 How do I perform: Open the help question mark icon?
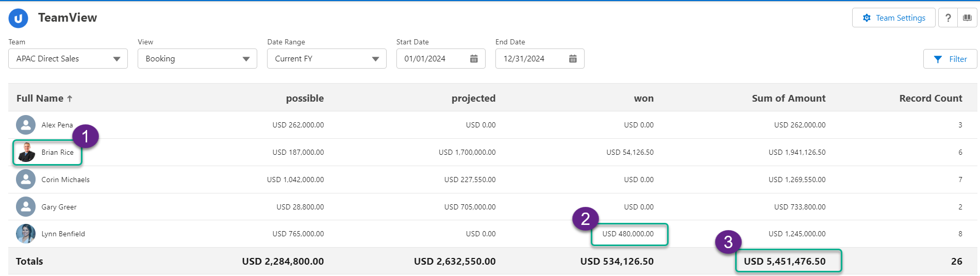click(x=948, y=18)
